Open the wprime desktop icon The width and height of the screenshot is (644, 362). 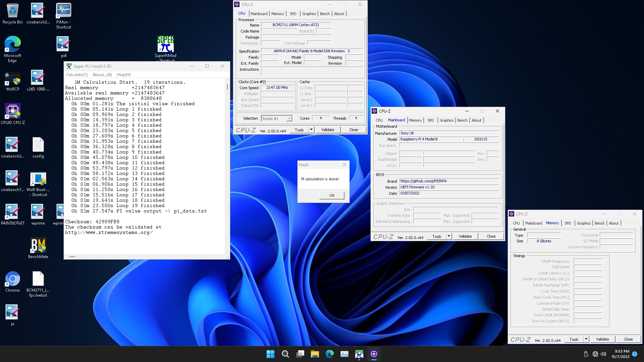pyautogui.click(x=38, y=215)
